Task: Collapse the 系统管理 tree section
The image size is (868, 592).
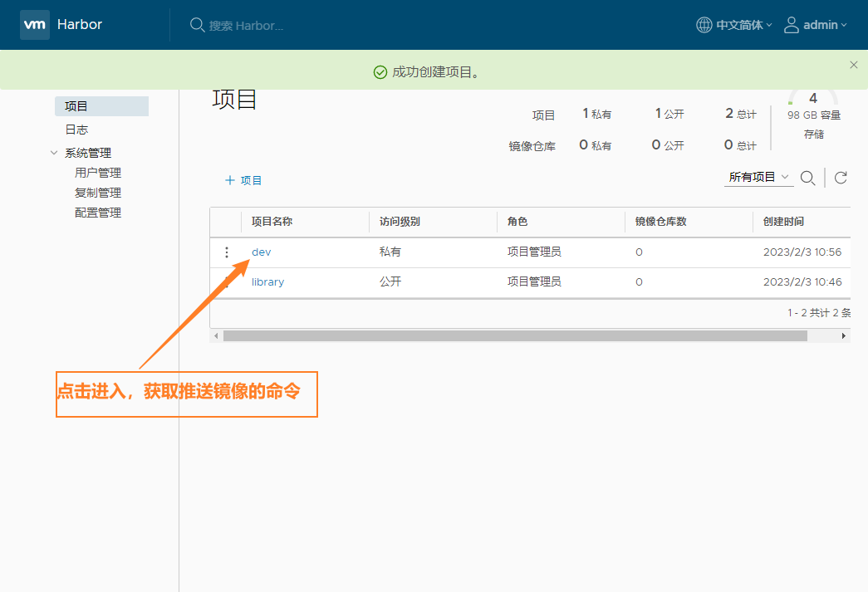Action: [x=54, y=153]
